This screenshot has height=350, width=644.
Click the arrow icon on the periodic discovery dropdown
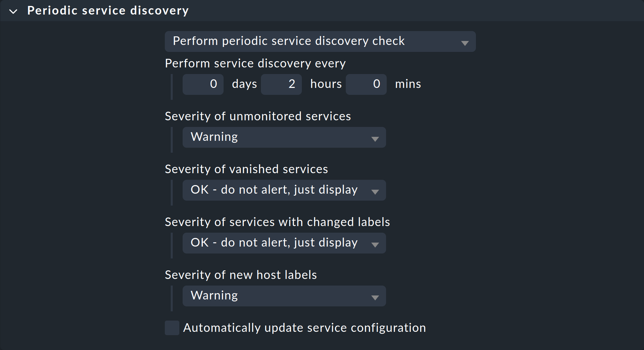click(x=465, y=42)
